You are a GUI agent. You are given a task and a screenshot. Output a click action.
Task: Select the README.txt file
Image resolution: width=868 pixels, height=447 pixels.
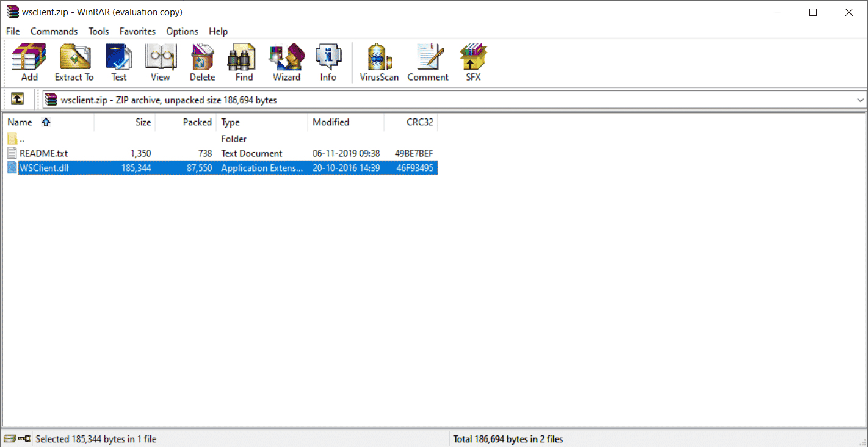(43, 153)
